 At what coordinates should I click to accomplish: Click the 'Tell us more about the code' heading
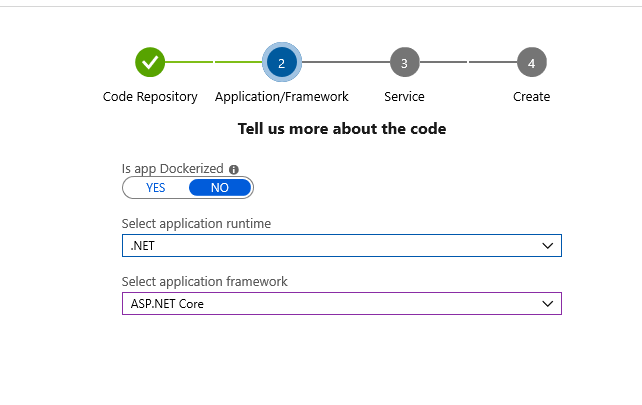tap(342, 129)
